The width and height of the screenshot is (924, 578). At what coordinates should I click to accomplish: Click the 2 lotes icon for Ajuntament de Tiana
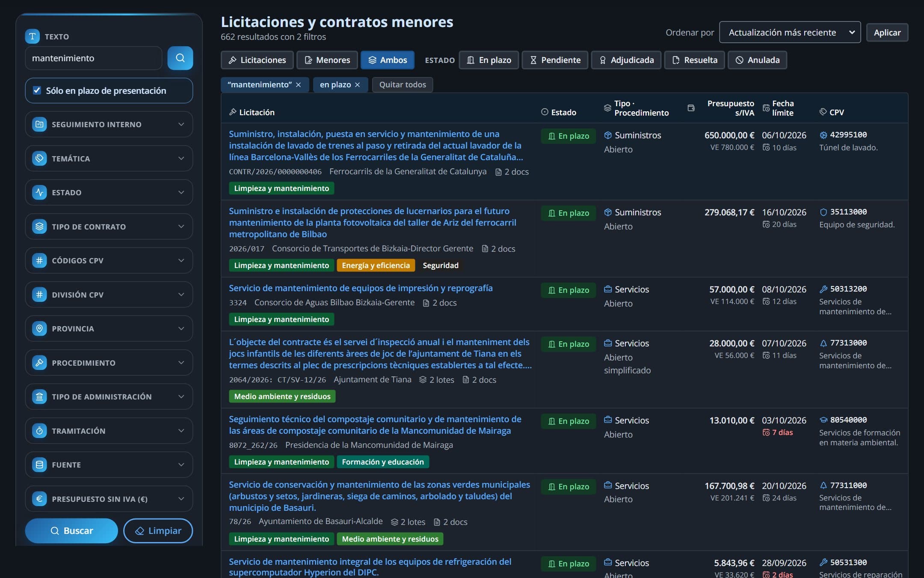click(x=423, y=380)
